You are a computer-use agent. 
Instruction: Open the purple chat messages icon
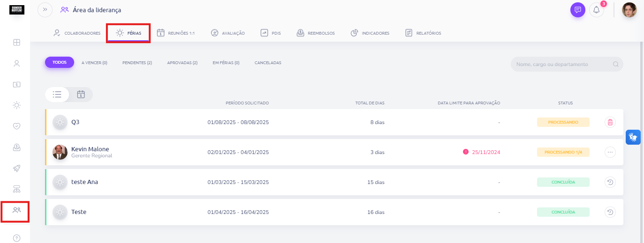click(578, 10)
